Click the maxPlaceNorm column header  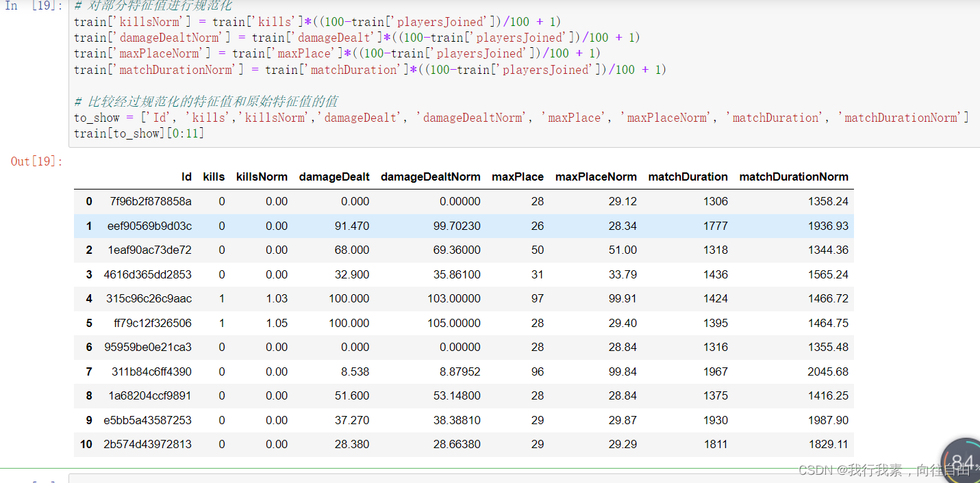596,177
